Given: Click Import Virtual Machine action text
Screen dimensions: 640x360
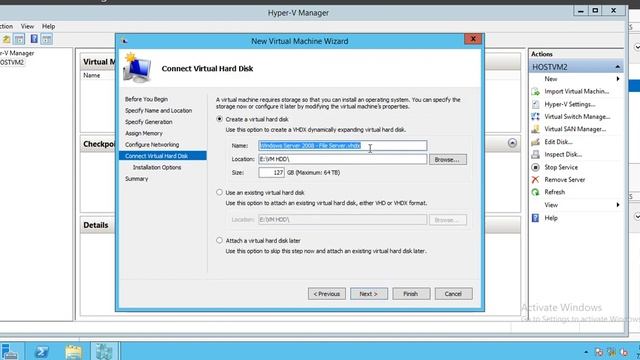Looking at the screenshot, I should 576,91.
